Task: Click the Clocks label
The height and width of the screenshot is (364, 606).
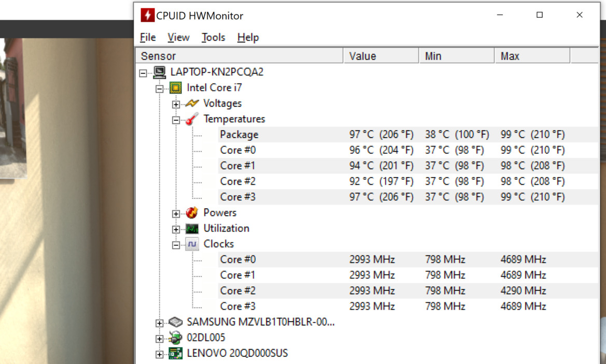Action: pyautogui.click(x=219, y=244)
